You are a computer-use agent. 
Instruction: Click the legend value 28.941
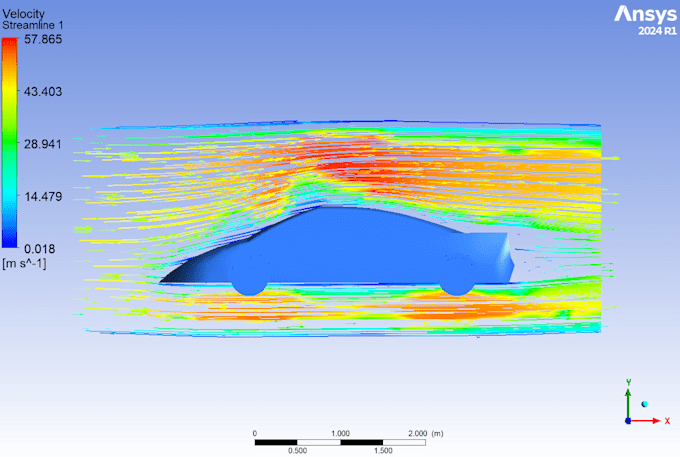43,144
